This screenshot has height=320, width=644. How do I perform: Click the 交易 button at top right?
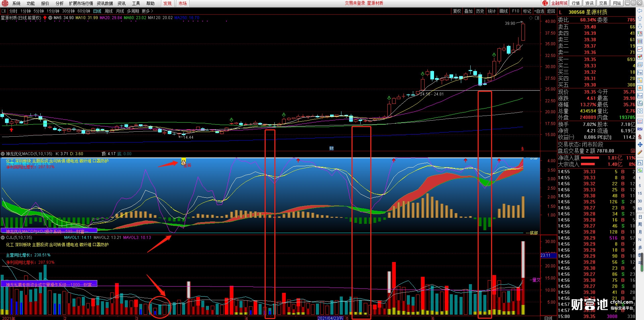pos(603,3)
